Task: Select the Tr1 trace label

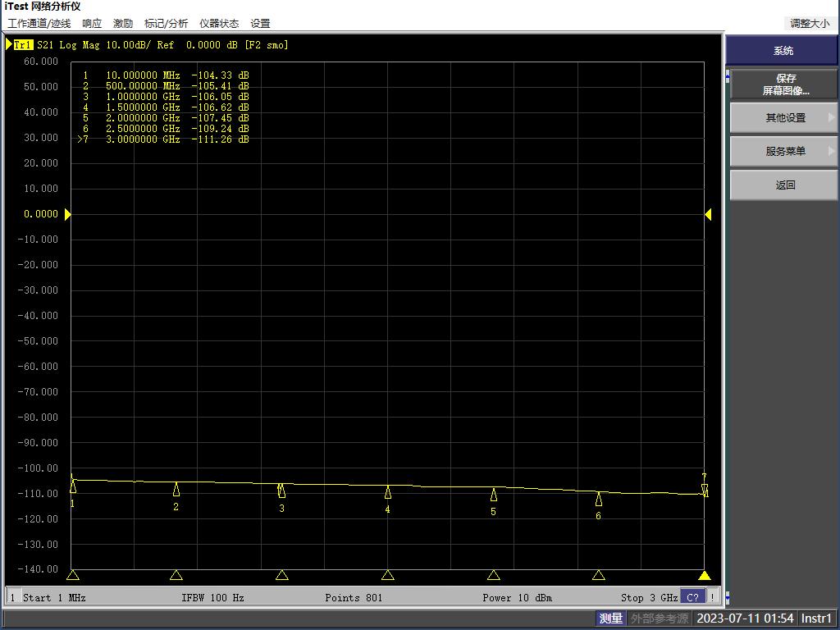Action: coord(24,45)
